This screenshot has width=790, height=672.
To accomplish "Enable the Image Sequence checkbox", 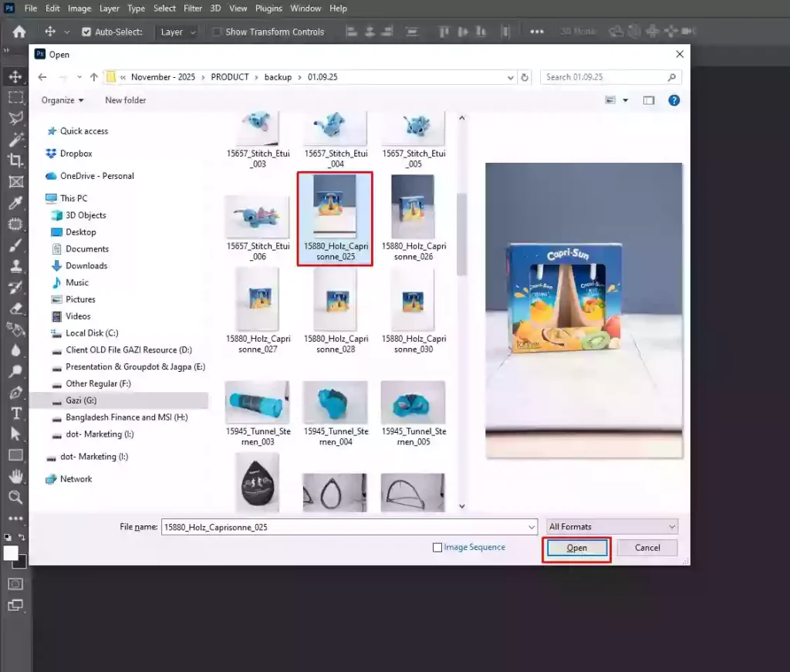I will [437, 548].
